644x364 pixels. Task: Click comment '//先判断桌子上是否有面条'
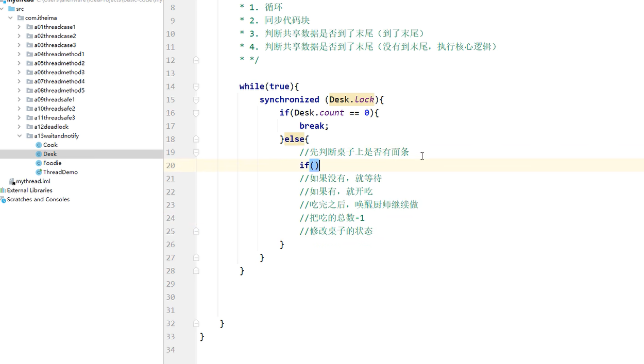click(x=354, y=152)
